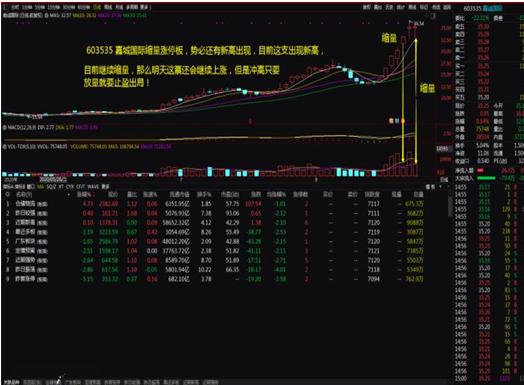Viewport: 524px width, 385px height.
Task: Select the highlighted daily K-line tab
Action: point(97,7)
